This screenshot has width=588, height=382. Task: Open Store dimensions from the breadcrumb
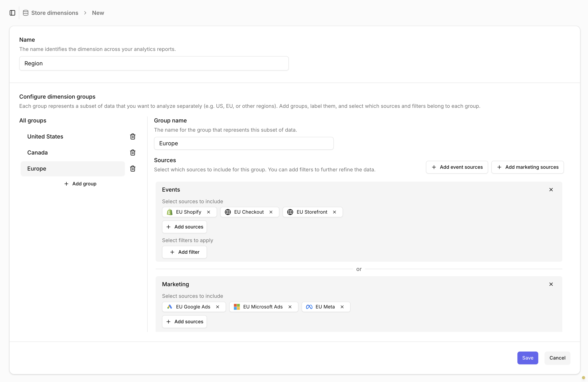point(54,13)
